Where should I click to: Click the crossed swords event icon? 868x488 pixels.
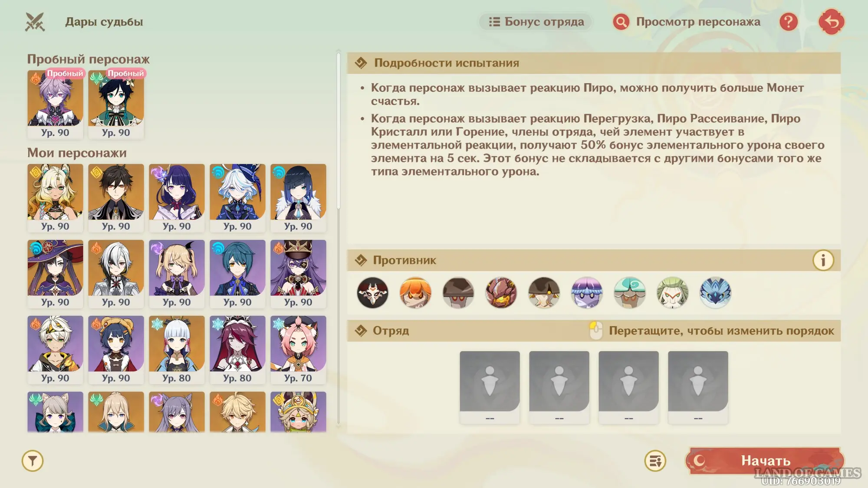point(35,22)
